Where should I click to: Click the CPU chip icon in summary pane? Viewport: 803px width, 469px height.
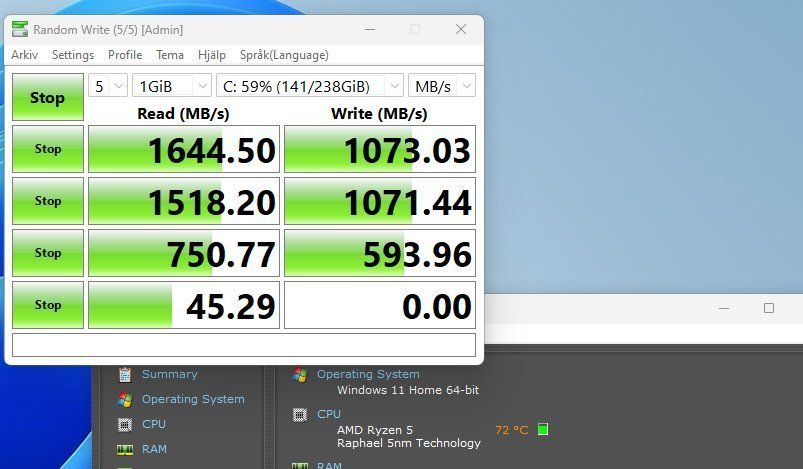coord(300,415)
